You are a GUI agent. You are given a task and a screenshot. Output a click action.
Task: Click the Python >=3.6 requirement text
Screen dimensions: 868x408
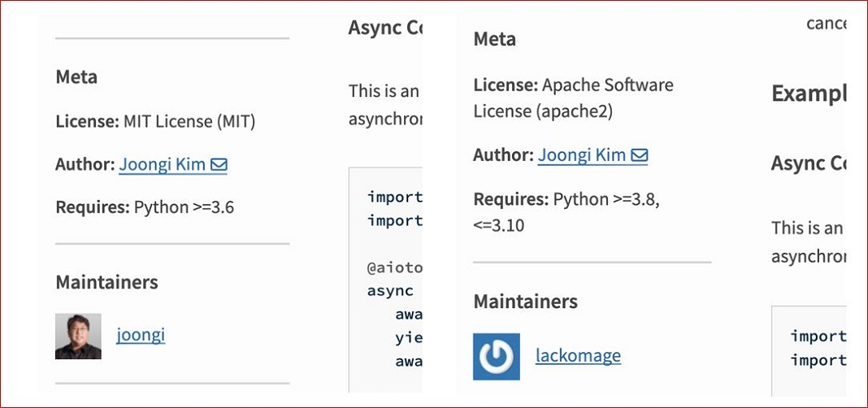tap(184, 207)
